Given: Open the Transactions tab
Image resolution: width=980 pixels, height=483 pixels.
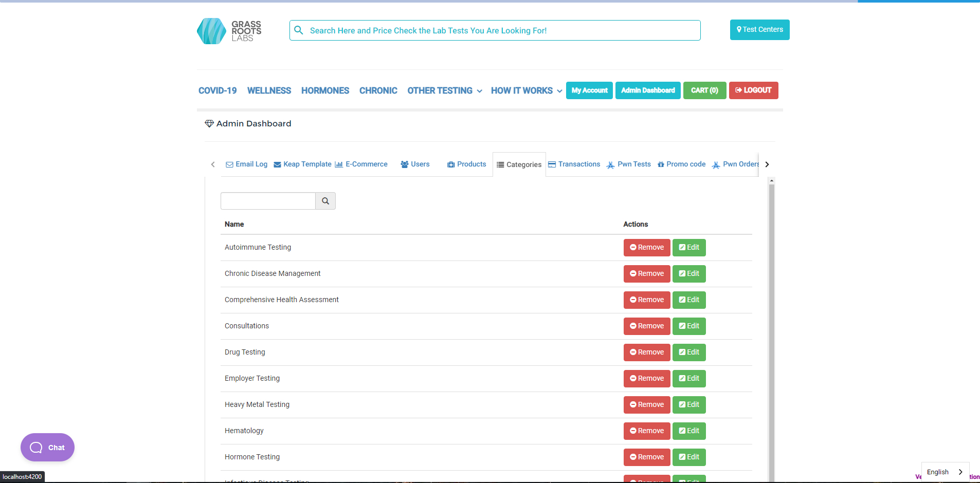Looking at the screenshot, I should click(x=574, y=164).
